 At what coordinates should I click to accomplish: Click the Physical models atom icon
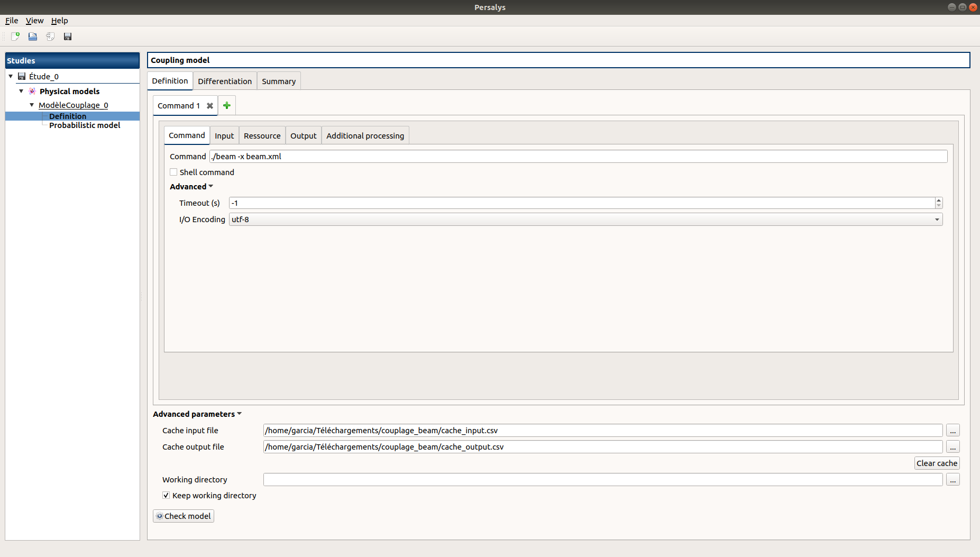(32, 92)
